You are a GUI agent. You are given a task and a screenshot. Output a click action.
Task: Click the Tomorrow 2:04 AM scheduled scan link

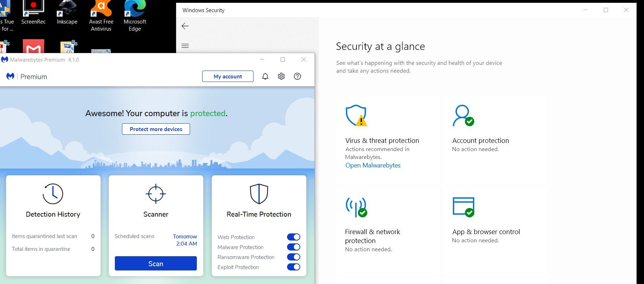coord(185,240)
